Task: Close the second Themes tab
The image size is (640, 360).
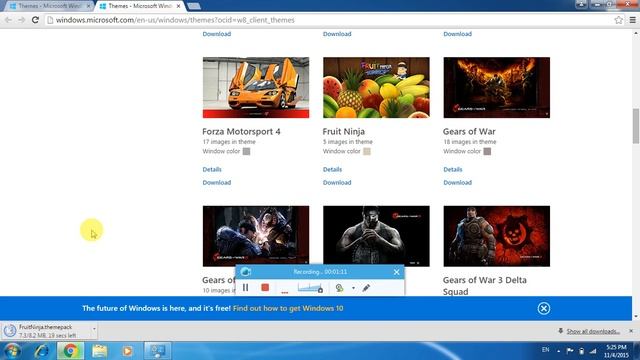Action: (x=178, y=6)
